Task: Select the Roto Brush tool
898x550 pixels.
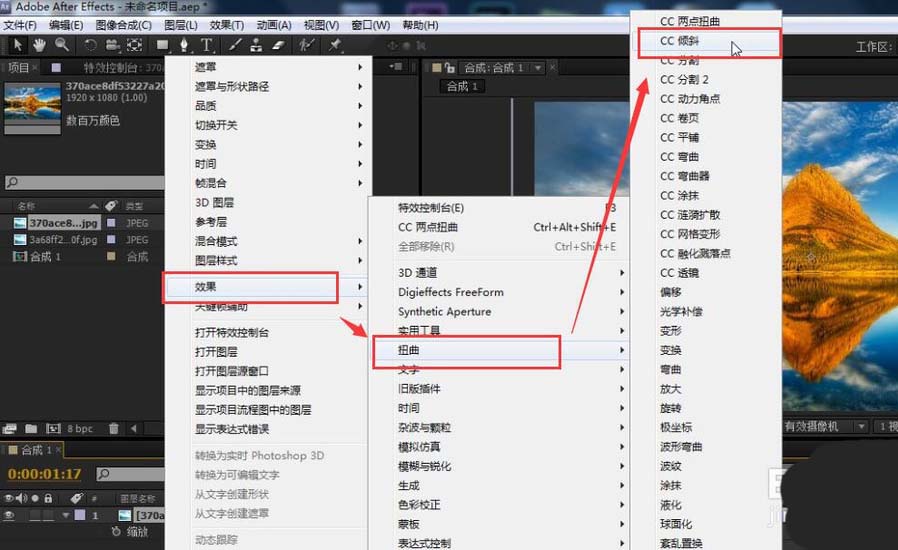Action: pos(306,45)
